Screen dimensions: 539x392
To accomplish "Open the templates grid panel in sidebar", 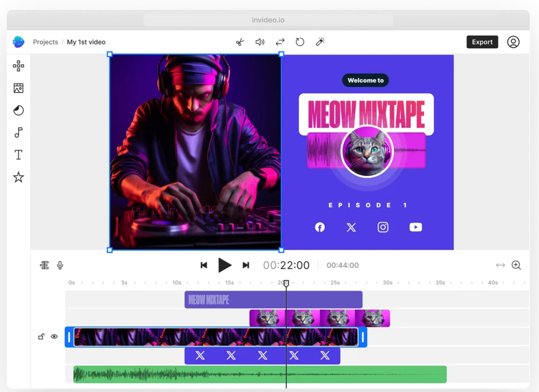I will pyautogui.click(x=19, y=66).
